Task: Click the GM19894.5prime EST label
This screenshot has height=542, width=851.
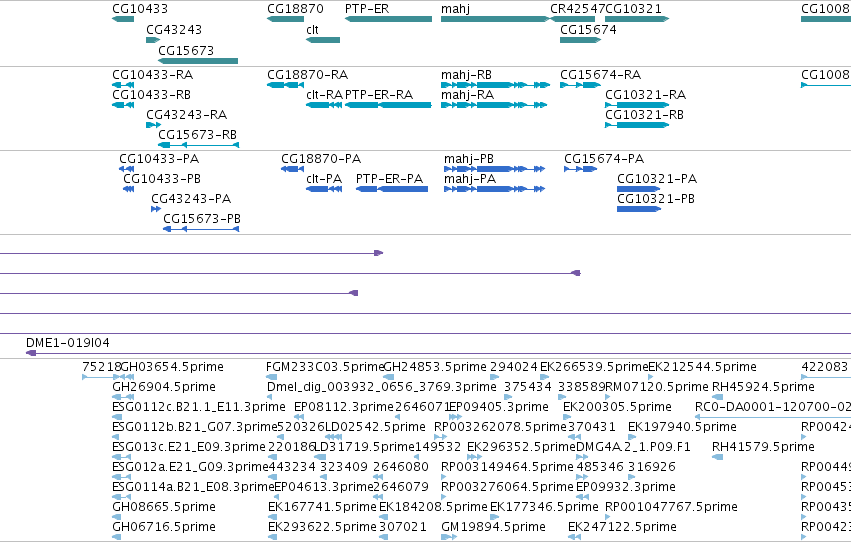Action: 493,527
